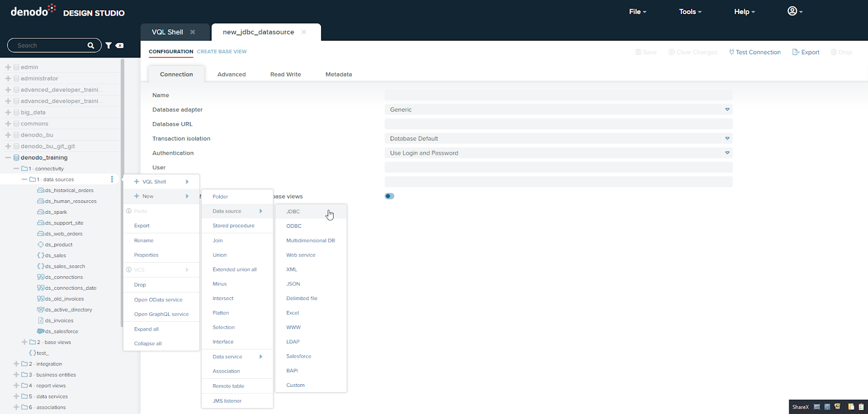Image resolution: width=868 pixels, height=414 pixels.
Task: Select the ds_active_directory LDAP icon
Action: point(41,310)
